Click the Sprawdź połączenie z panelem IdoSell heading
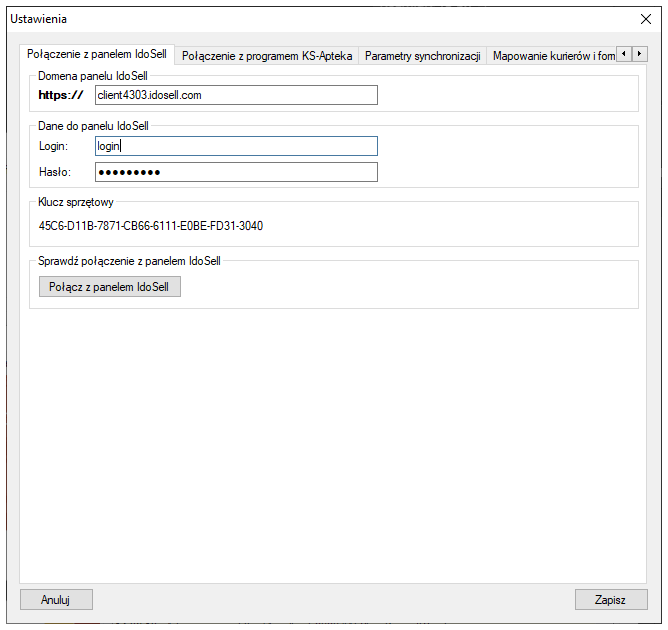This screenshot has height=630, width=668. pos(129,261)
